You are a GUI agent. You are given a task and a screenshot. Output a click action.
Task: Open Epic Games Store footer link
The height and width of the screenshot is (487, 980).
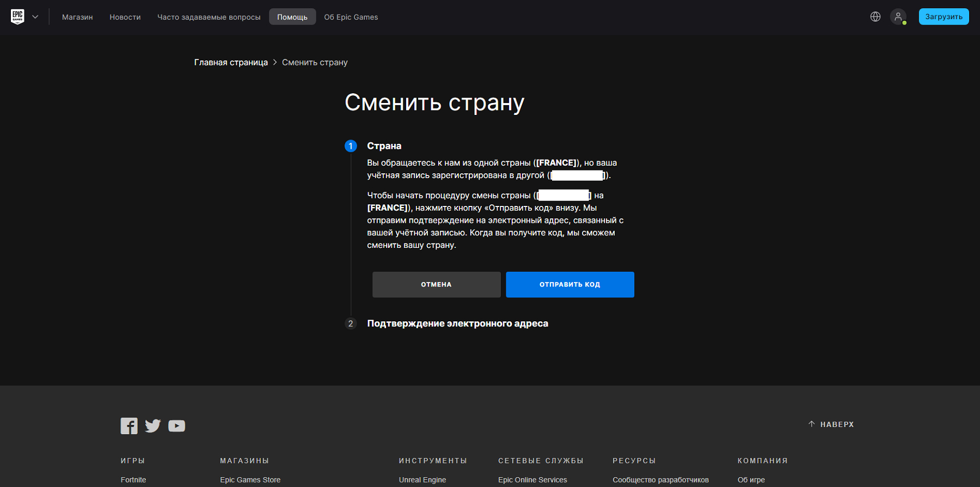tap(250, 480)
